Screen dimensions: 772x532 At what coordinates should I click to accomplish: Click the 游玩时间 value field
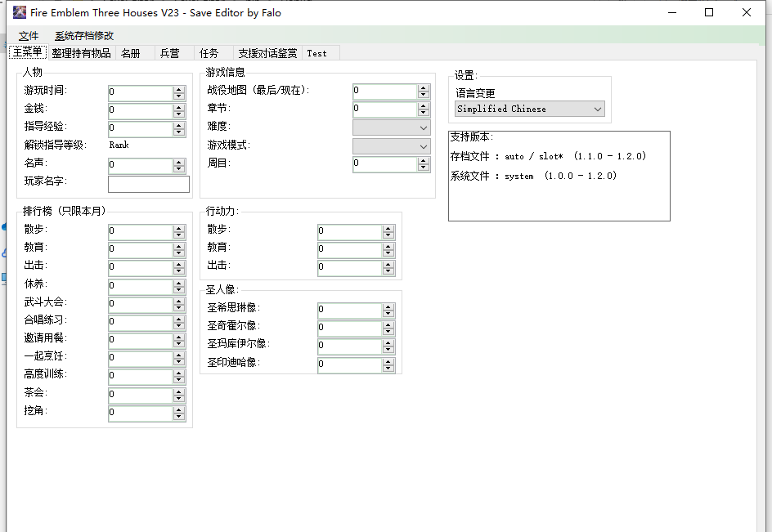141,92
